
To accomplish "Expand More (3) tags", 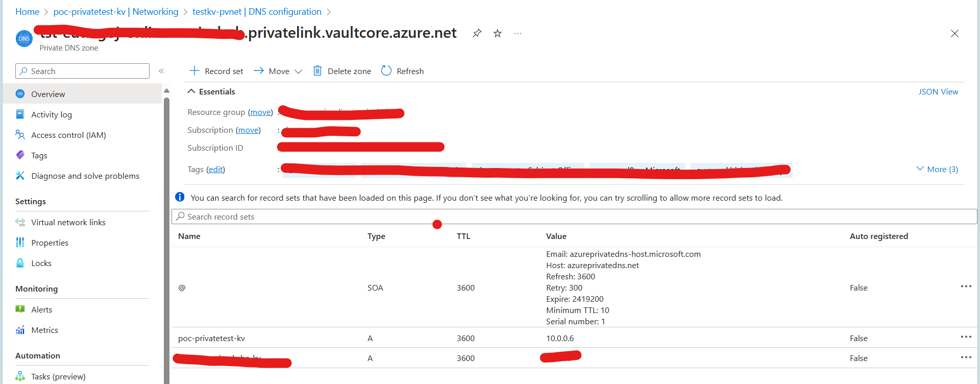I will [937, 169].
